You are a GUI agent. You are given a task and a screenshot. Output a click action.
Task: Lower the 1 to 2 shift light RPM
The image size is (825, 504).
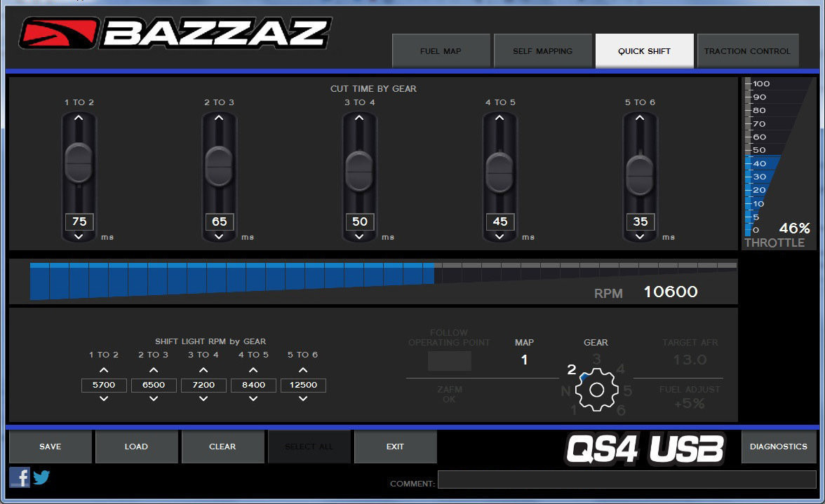104,399
